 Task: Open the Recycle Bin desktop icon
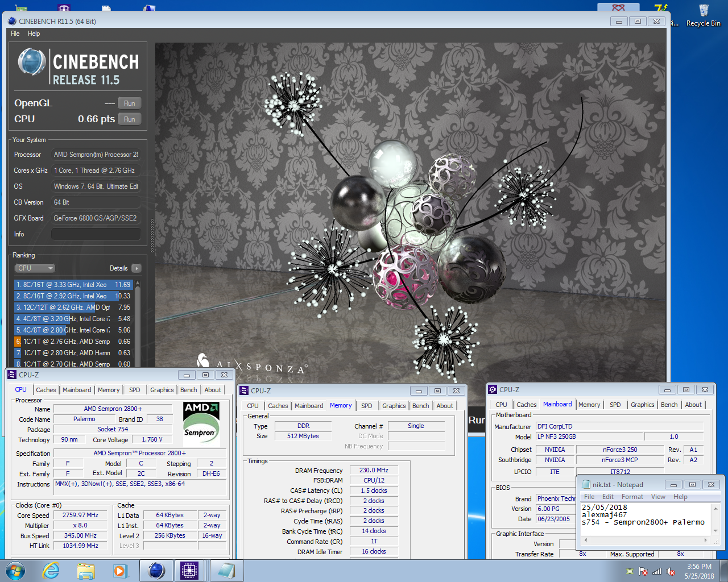(704, 15)
